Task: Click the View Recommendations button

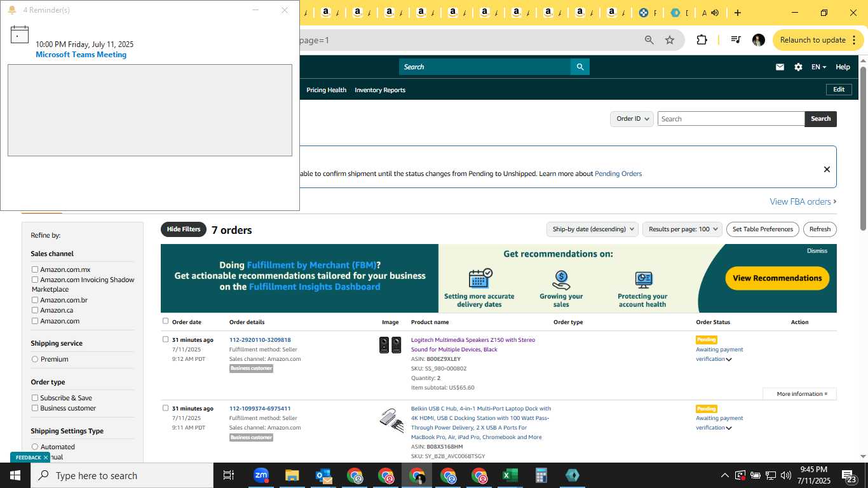Action: 777,278
